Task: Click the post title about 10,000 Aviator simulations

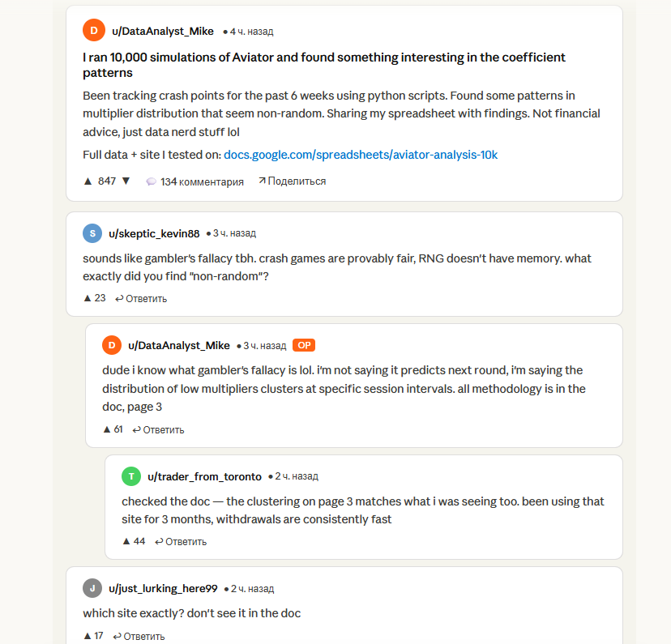Action: click(324, 65)
